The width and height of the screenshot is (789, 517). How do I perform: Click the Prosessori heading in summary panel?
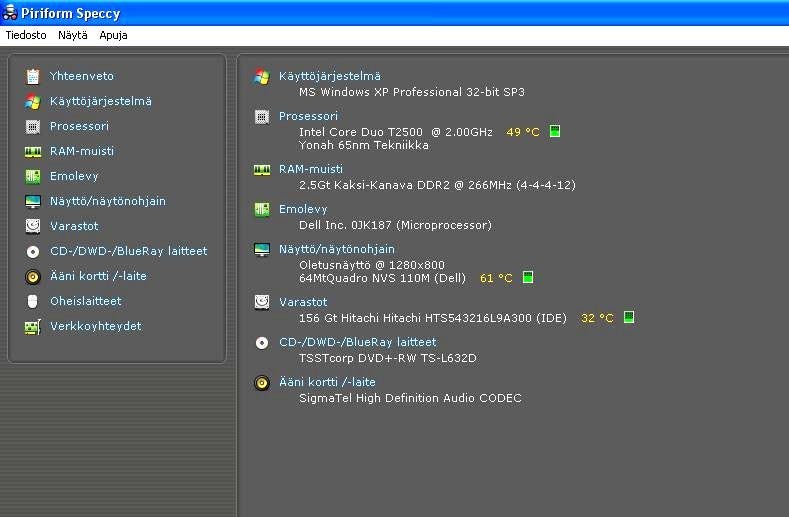pos(308,116)
